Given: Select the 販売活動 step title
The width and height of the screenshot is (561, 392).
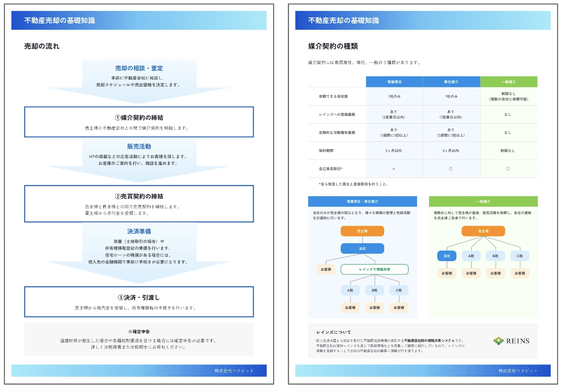Looking at the screenshot, I should [x=139, y=146].
